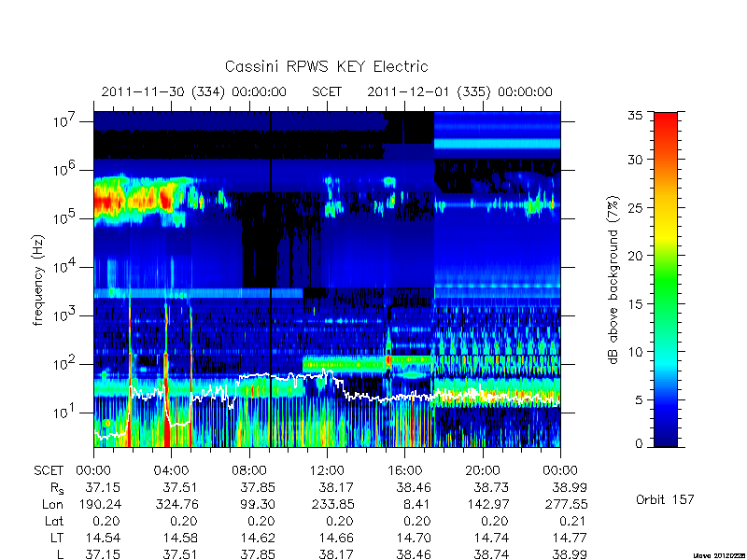Click the 20 value on the color scale
The image size is (747, 560).
[x=635, y=256]
